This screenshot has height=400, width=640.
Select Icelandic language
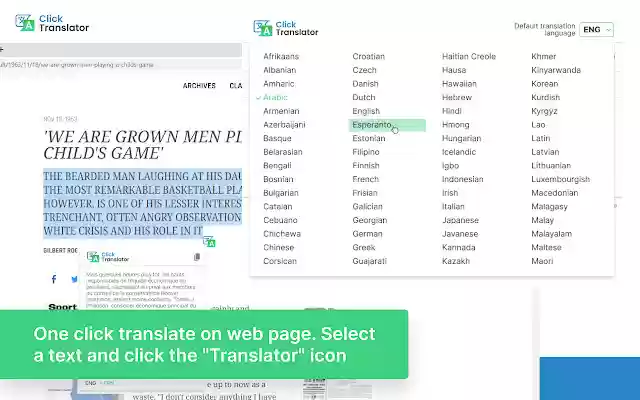[x=459, y=152]
